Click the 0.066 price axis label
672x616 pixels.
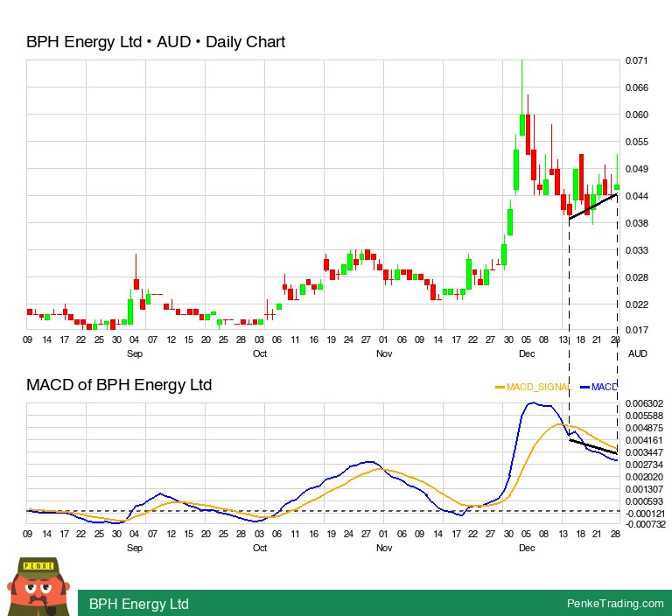tap(636, 87)
